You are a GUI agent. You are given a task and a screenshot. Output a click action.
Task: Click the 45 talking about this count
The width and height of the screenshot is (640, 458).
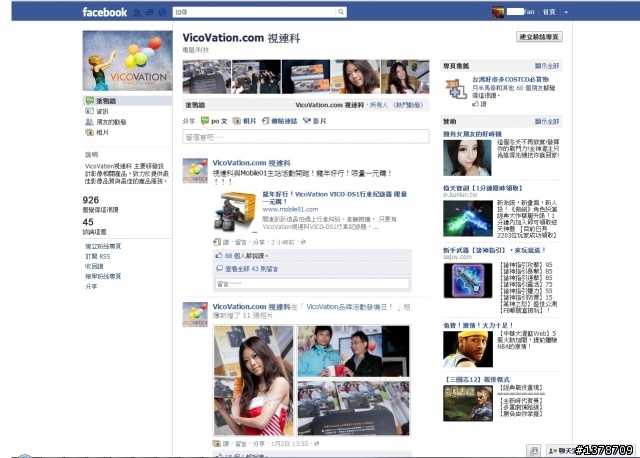[x=88, y=222]
